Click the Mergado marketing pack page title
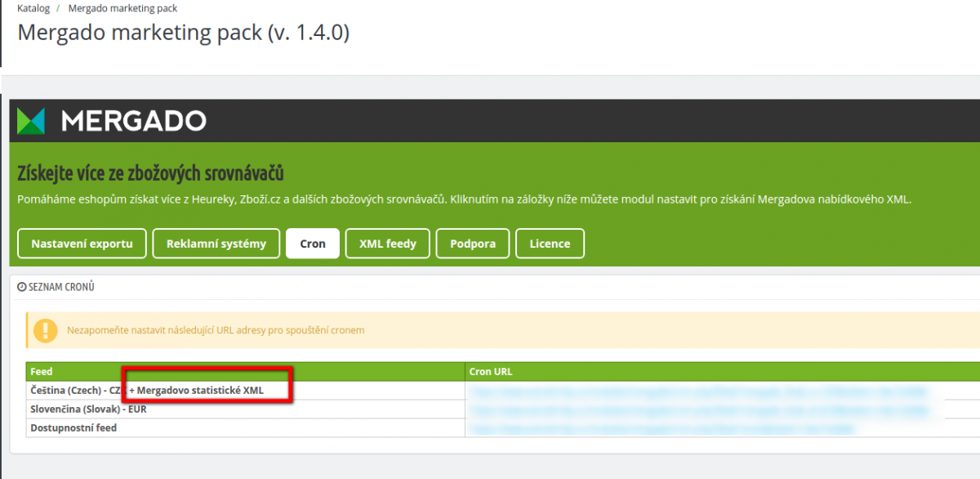 coord(184,33)
